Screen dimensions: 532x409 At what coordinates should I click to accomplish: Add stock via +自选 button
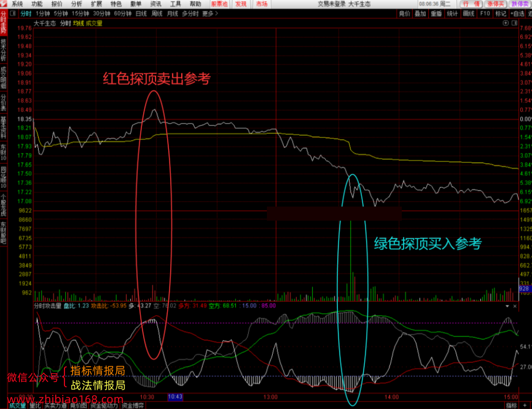click(x=517, y=13)
